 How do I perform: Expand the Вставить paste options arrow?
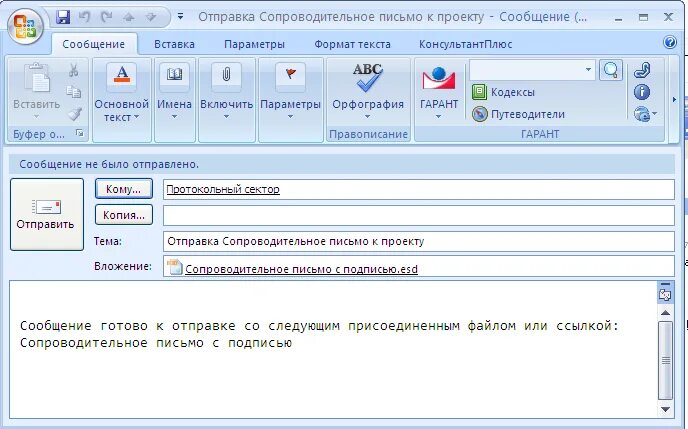36,117
